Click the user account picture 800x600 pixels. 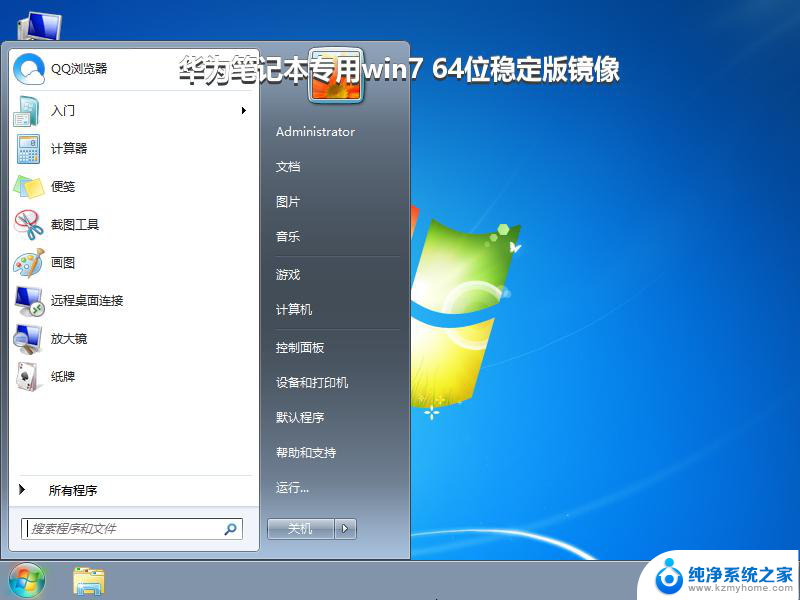pos(336,75)
